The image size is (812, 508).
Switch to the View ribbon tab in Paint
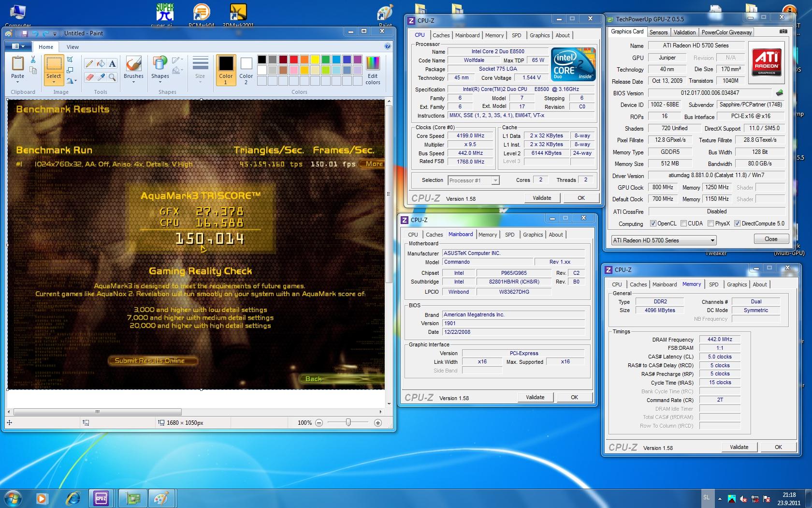tap(72, 47)
